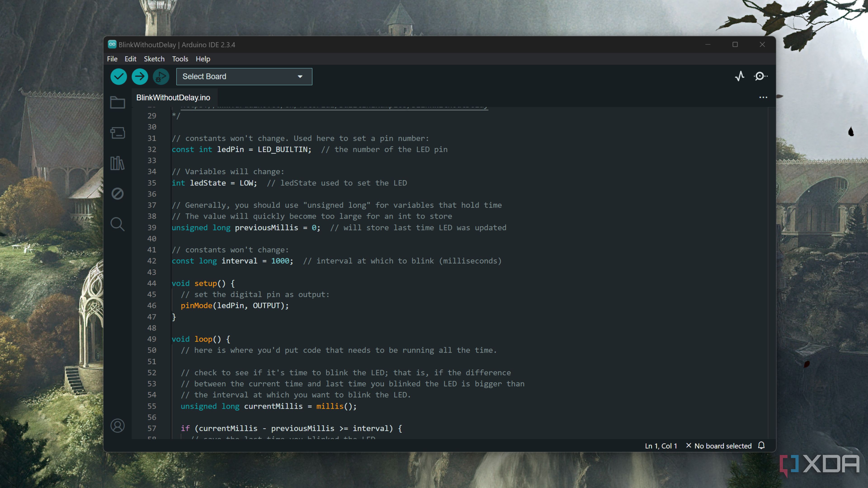This screenshot has width=868, height=488.
Task: Open the Debug sidebar panel icon
Action: (118, 194)
